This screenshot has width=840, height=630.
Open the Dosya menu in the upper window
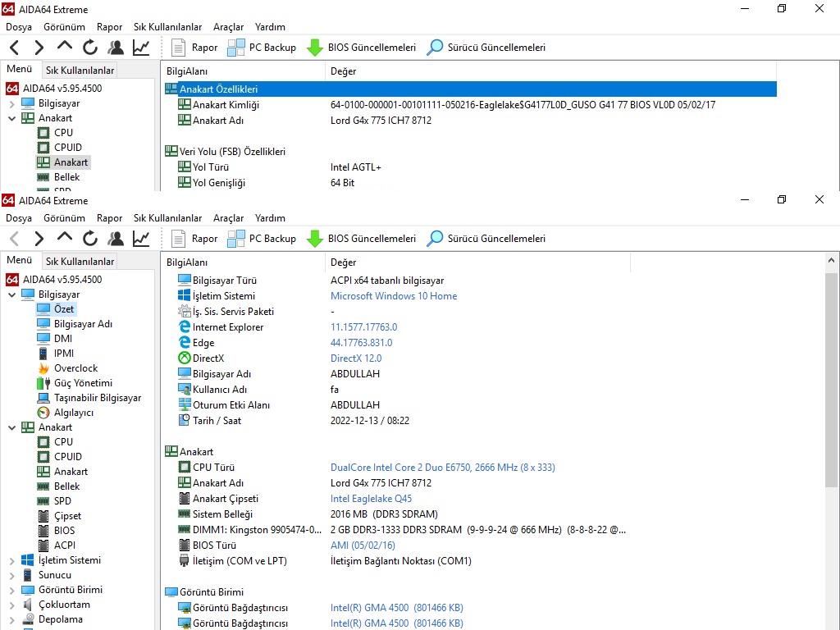coord(19,27)
